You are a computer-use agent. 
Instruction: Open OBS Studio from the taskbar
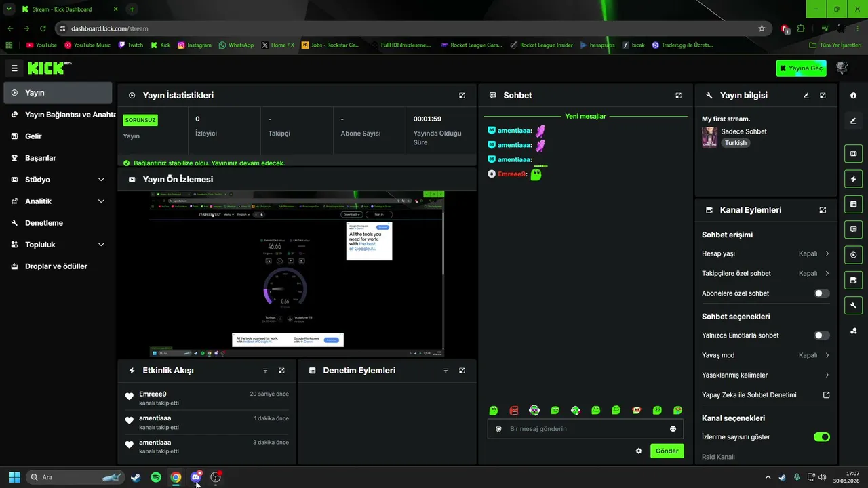(x=216, y=477)
